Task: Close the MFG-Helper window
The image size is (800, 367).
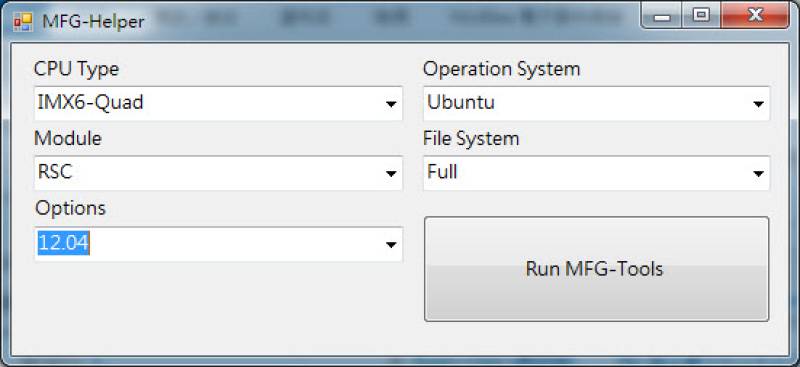Action: tap(755, 16)
